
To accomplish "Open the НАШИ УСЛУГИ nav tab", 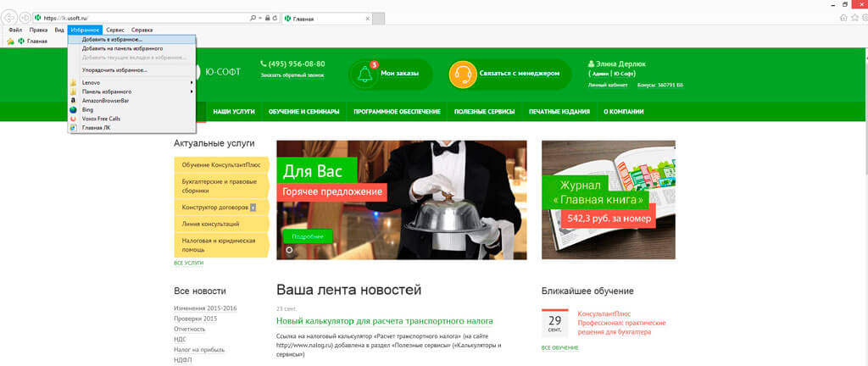I will coord(234,112).
